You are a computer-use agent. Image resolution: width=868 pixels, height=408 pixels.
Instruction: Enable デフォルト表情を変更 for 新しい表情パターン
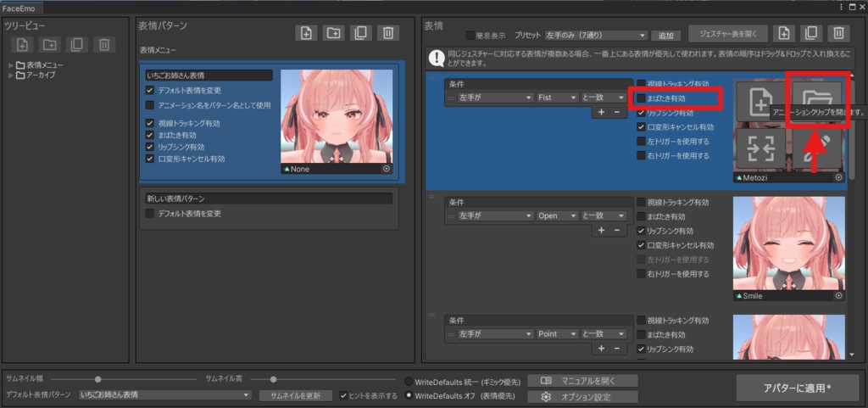click(149, 213)
